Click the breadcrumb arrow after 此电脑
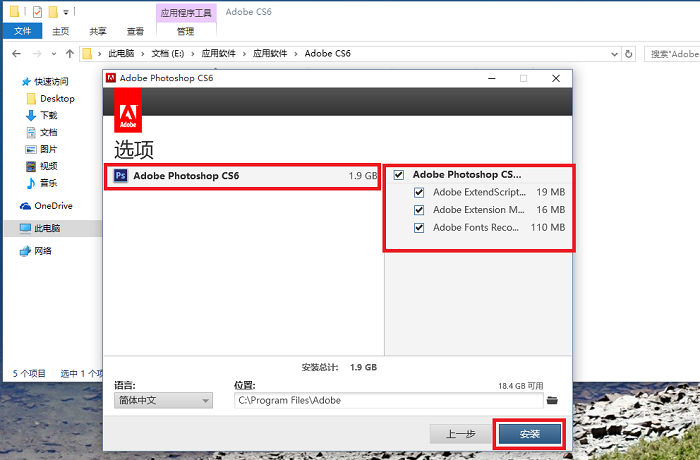700x460 pixels. [x=142, y=54]
